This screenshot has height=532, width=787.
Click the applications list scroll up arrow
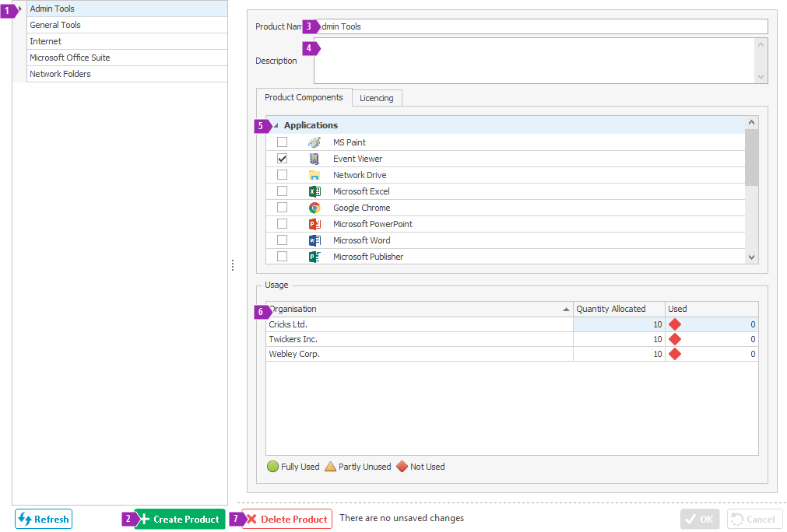pos(751,122)
